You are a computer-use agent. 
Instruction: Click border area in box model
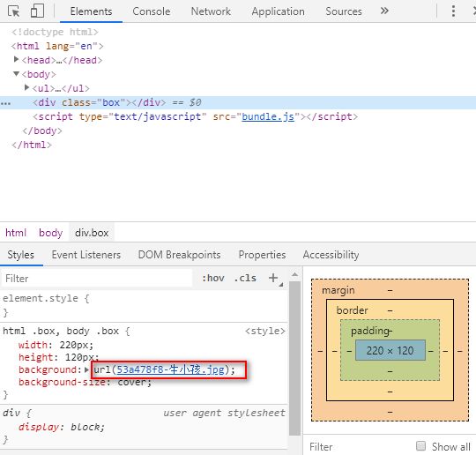tap(352, 310)
